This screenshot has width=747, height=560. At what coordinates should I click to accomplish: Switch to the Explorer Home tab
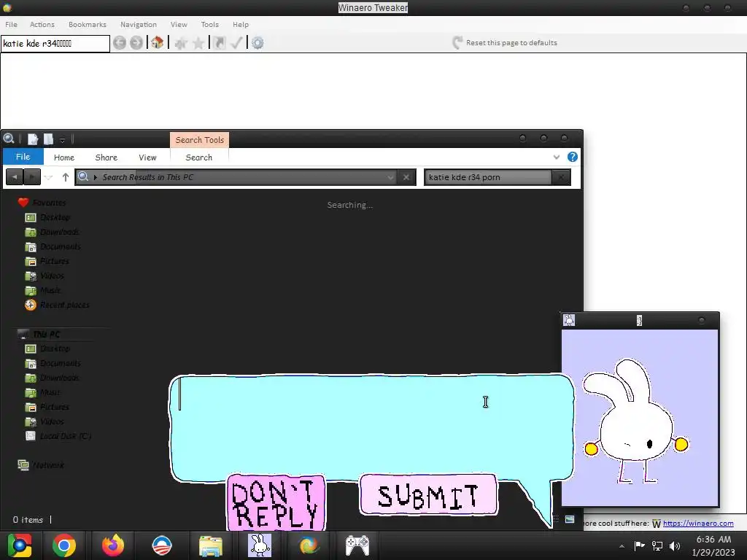tap(64, 157)
